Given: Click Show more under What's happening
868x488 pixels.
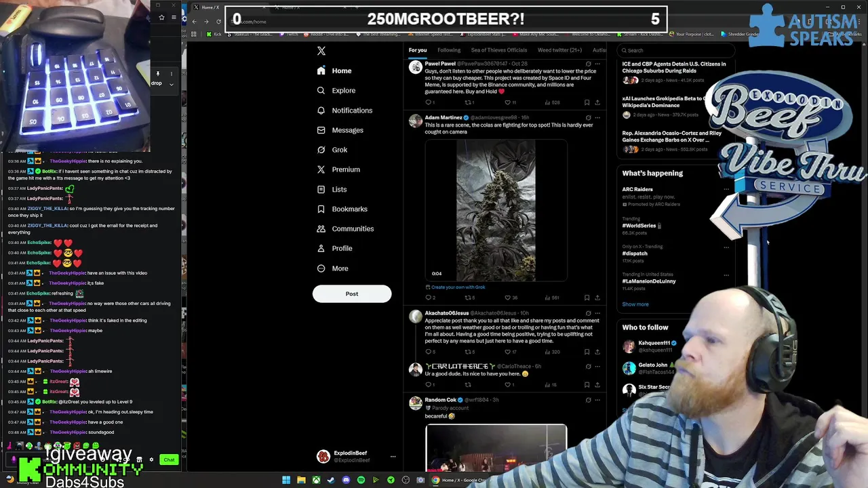Looking at the screenshot, I should click(635, 304).
